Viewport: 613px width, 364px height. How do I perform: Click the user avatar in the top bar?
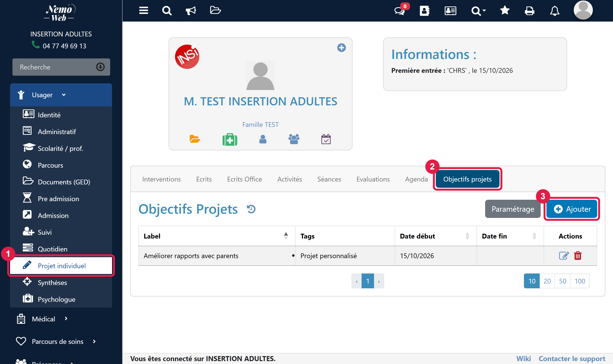(583, 10)
